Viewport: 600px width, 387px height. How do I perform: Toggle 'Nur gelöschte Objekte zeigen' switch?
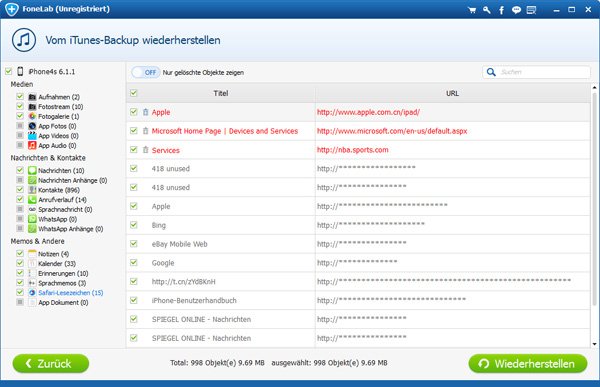pyautogui.click(x=146, y=72)
